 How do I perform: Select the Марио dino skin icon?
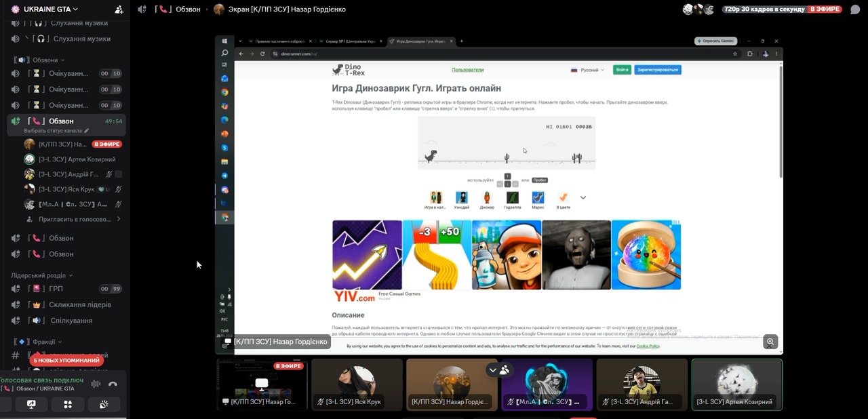538,198
